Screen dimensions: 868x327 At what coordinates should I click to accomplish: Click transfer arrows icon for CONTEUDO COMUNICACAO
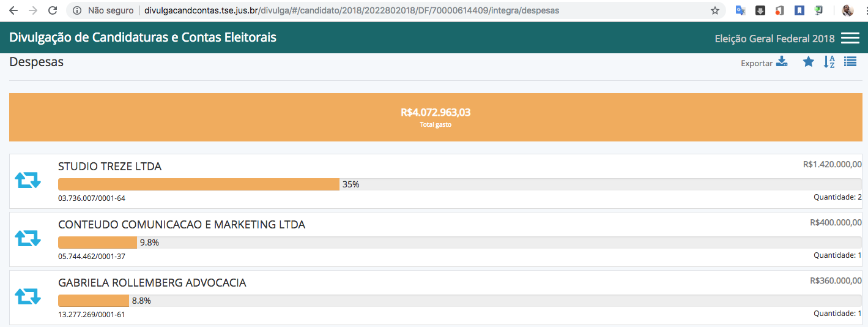(x=28, y=238)
